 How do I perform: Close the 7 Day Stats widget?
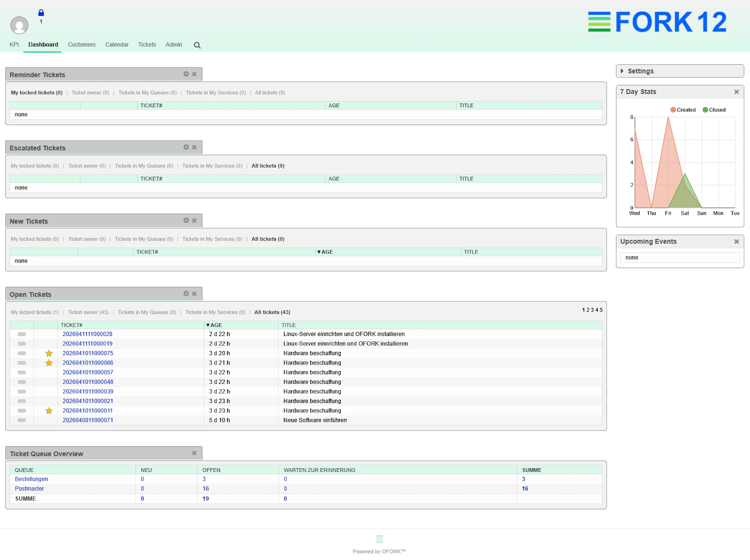(x=736, y=92)
